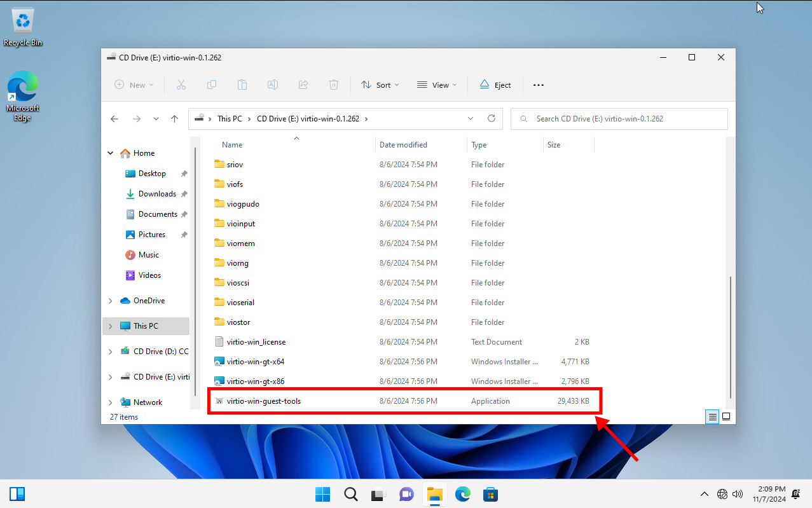Image resolution: width=812 pixels, height=508 pixels.
Task: Select Pictures in navigation pane
Action: coord(152,235)
